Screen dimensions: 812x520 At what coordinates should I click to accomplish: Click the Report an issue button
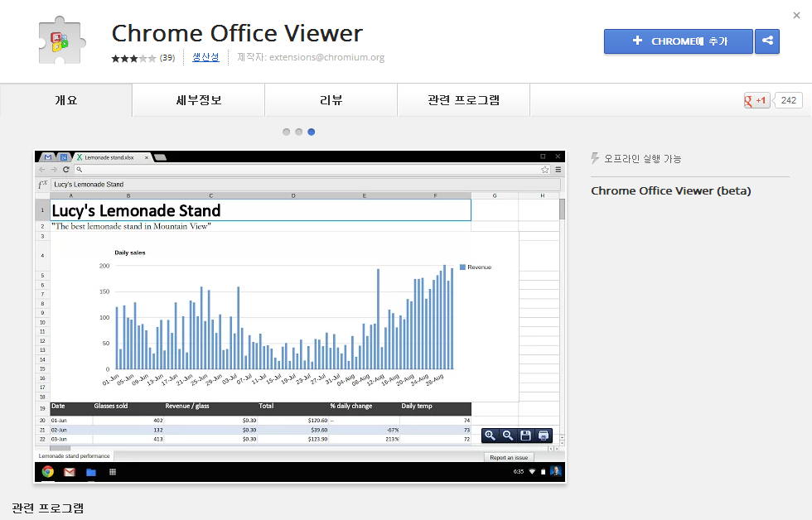509,457
